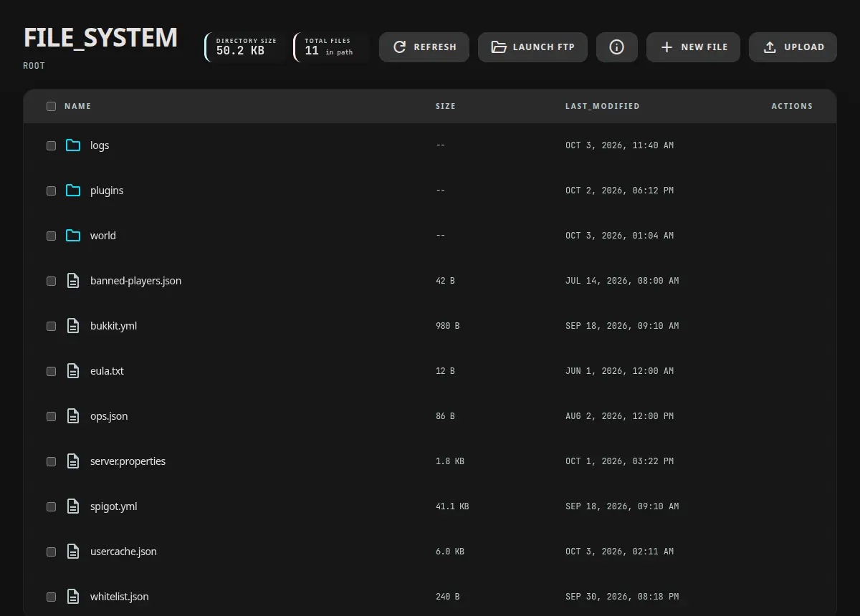Check the box for plugins folder
The image size is (860, 616).
click(x=51, y=191)
